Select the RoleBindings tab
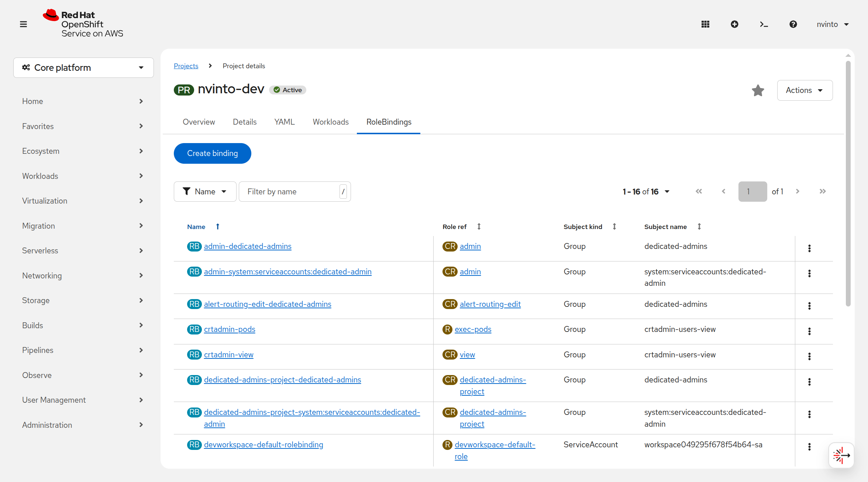The image size is (868, 482). [389, 122]
